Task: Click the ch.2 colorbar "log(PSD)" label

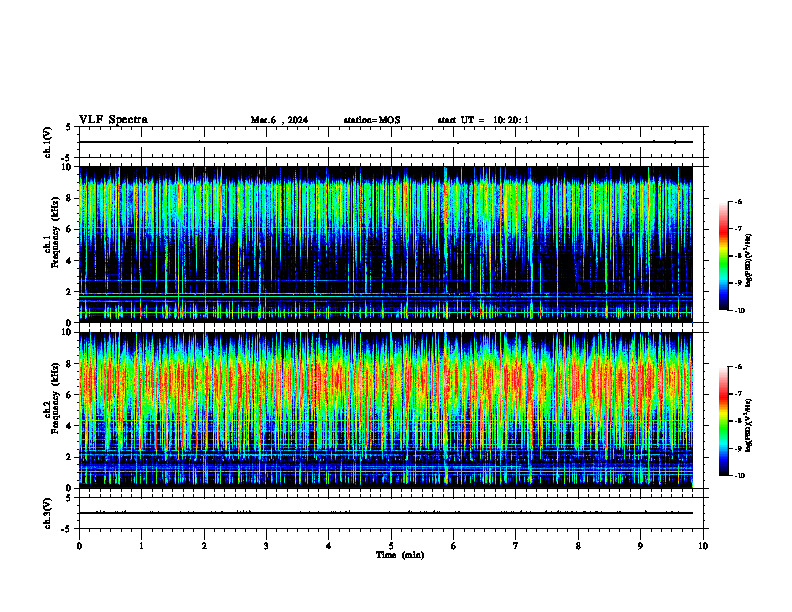Action: point(749,426)
